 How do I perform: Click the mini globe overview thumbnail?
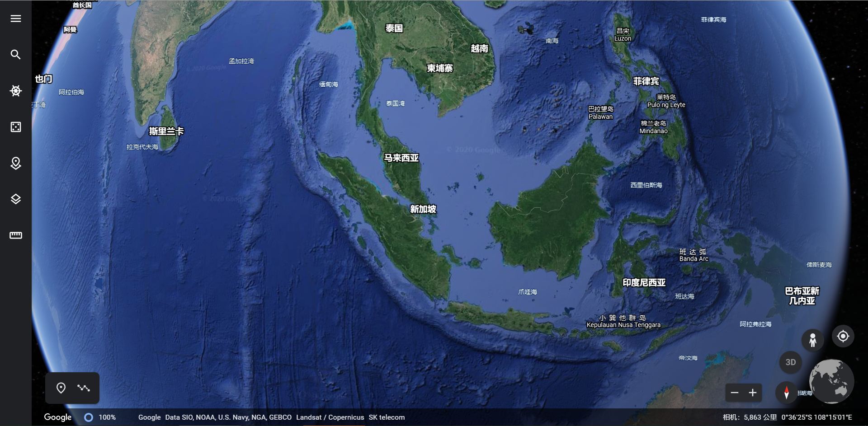(831, 381)
